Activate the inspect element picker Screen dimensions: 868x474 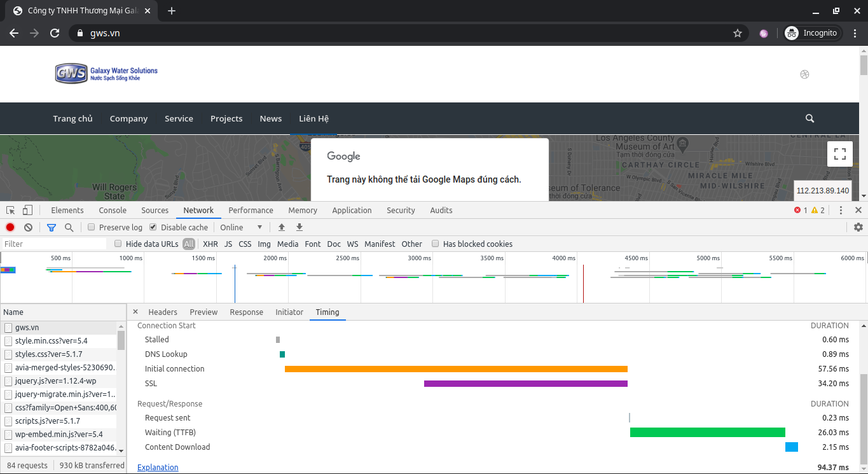[11, 211]
